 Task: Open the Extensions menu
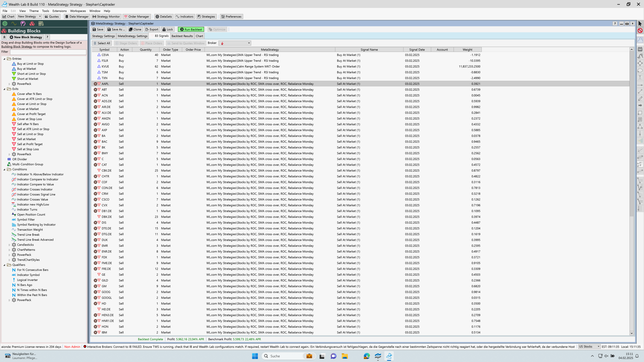[x=60, y=11]
